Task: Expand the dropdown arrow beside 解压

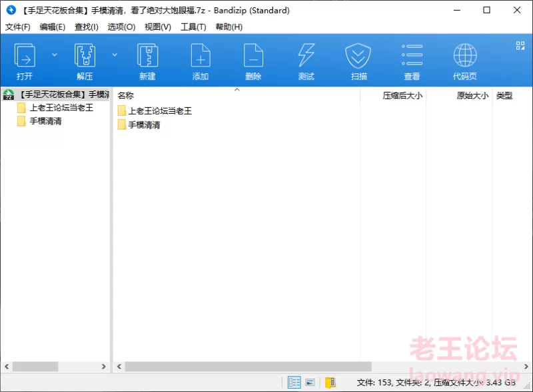Action: click(x=115, y=55)
